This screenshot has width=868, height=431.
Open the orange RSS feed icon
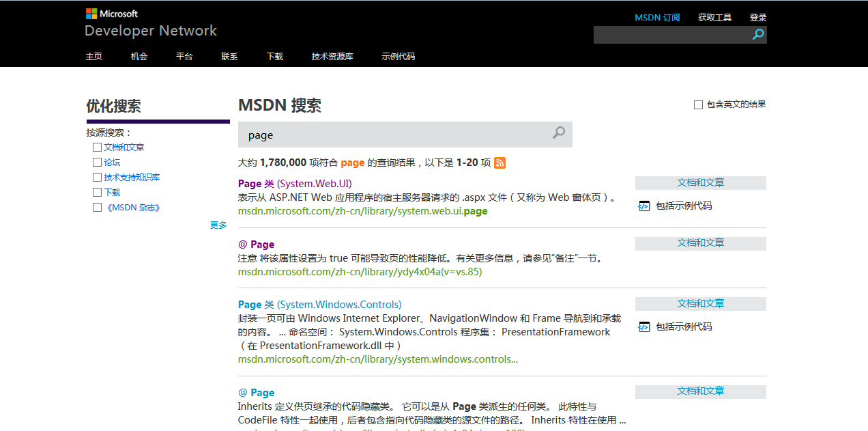point(500,163)
